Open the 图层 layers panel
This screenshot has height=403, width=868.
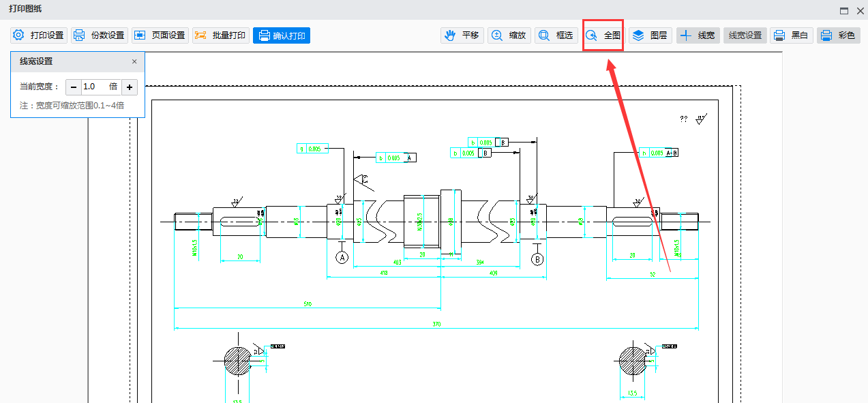(x=650, y=35)
